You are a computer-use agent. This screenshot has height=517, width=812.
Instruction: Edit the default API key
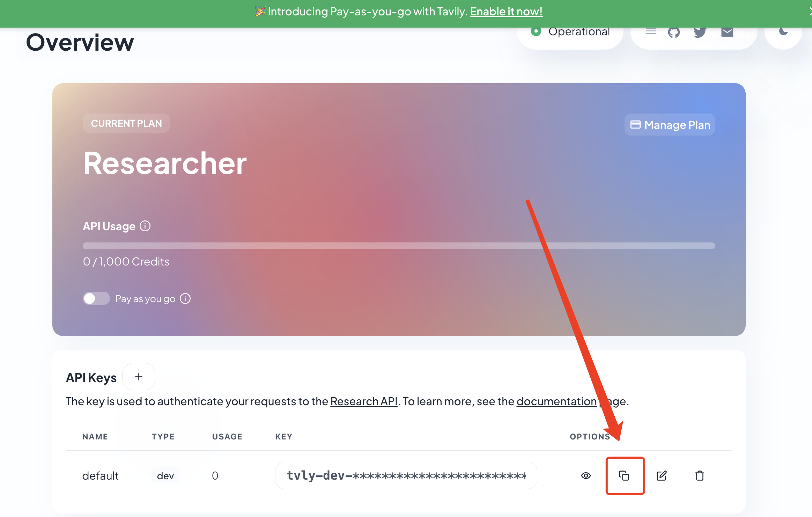tap(662, 475)
